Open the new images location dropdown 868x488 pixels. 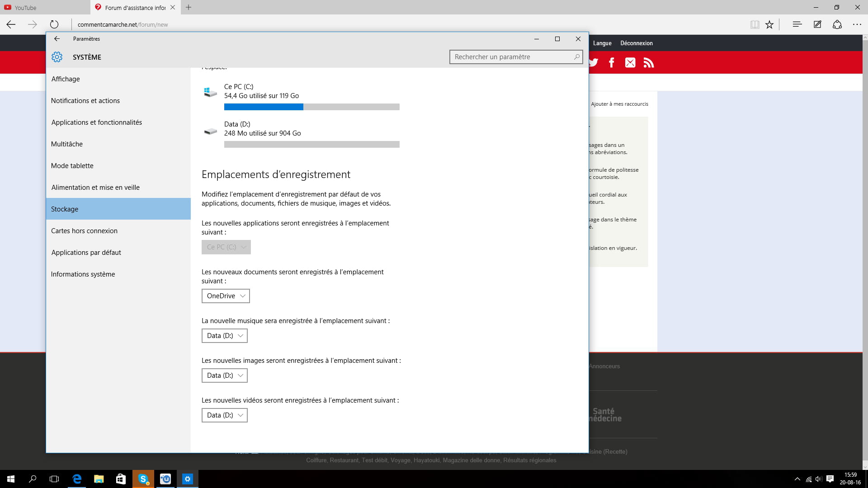tap(225, 375)
